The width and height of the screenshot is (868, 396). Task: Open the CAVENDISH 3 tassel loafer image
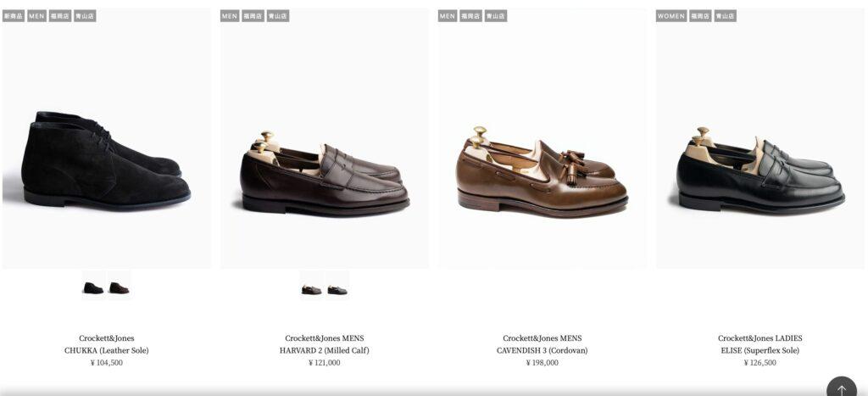point(542,138)
